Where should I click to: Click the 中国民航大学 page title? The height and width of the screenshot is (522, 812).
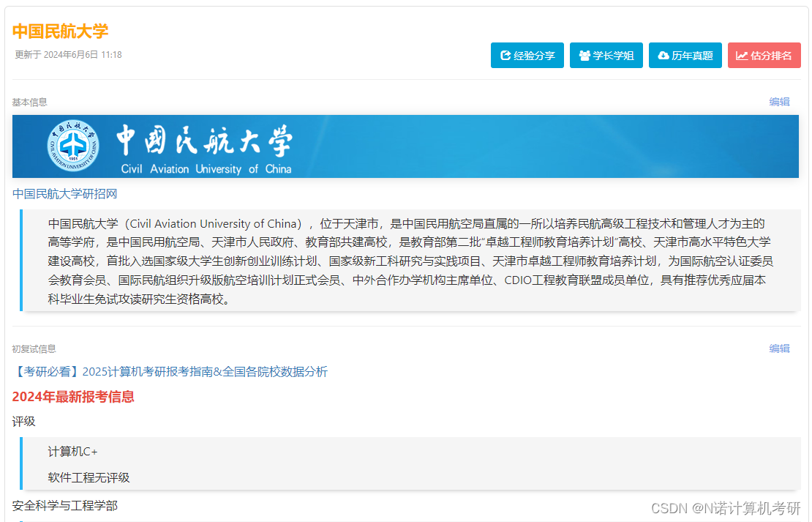[x=60, y=31]
